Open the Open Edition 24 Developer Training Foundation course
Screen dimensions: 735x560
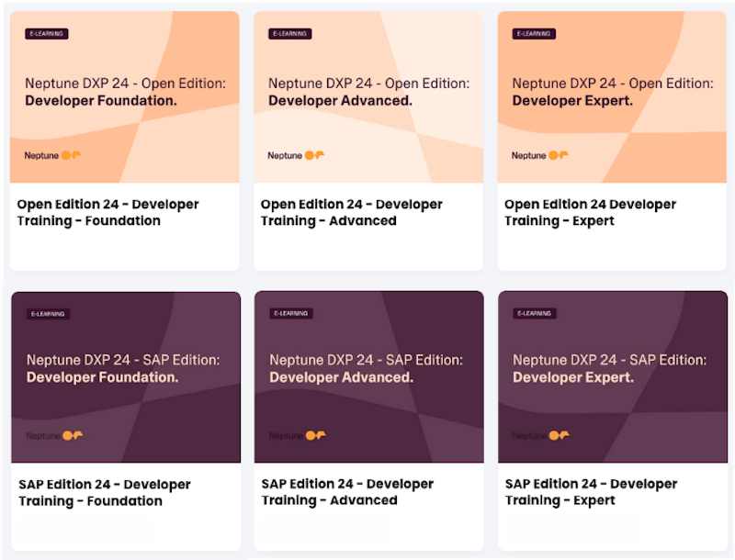click(108, 212)
